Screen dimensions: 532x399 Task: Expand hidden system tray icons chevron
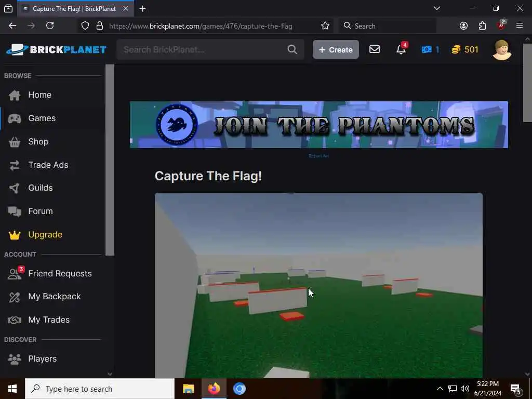point(440,389)
